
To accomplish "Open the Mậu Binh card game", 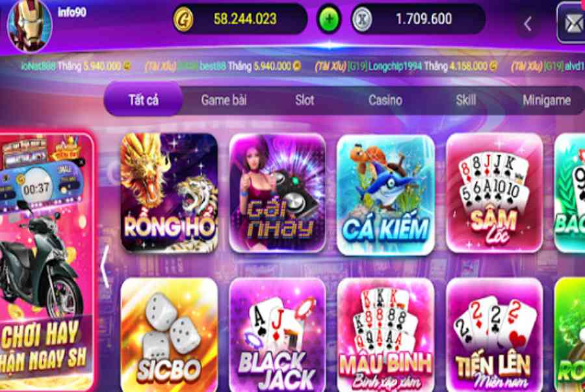I will pyautogui.click(x=385, y=335).
